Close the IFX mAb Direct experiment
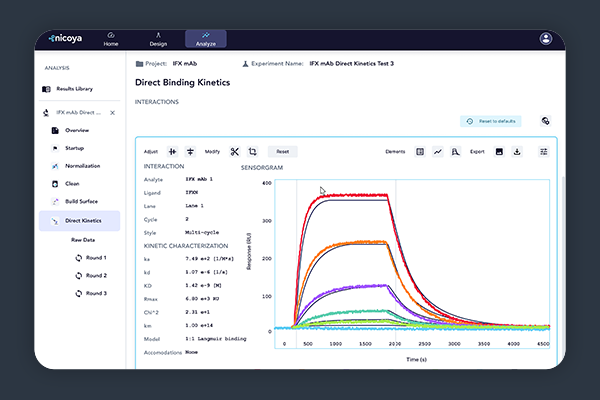 [x=112, y=113]
